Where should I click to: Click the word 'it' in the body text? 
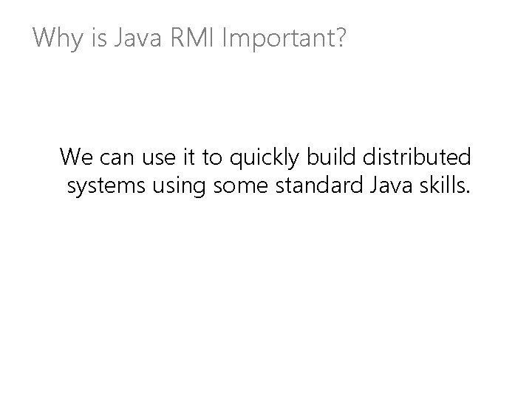tap(189, 157)
